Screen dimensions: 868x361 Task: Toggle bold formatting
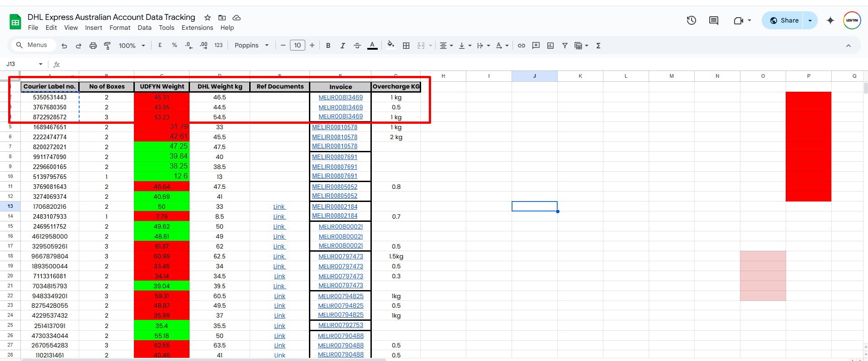(328, 45)
